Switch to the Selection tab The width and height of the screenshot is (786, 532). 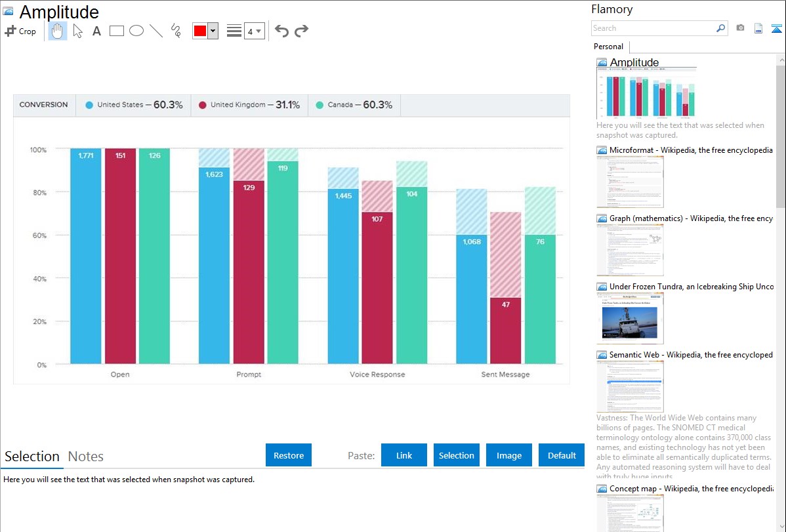pyautogui.click(x=32, y=457)
